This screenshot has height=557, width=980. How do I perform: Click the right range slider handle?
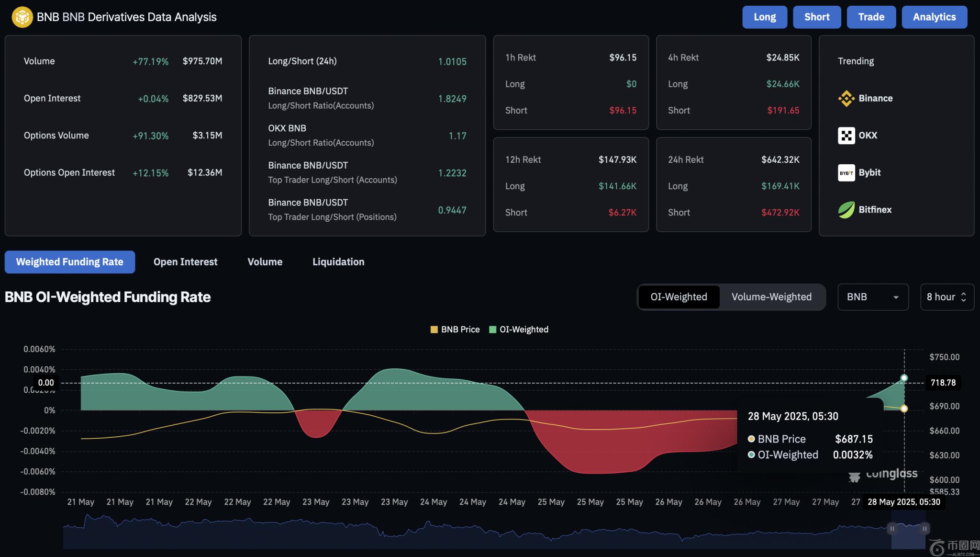point(924,529)
